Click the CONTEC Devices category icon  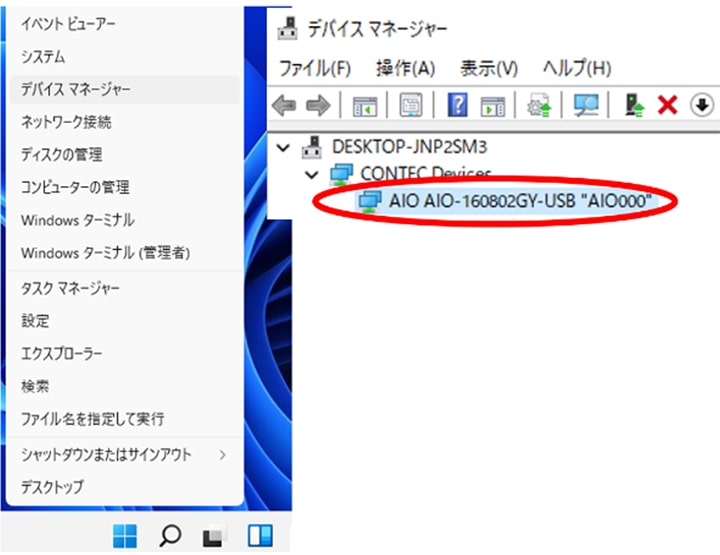pos(341,174)
